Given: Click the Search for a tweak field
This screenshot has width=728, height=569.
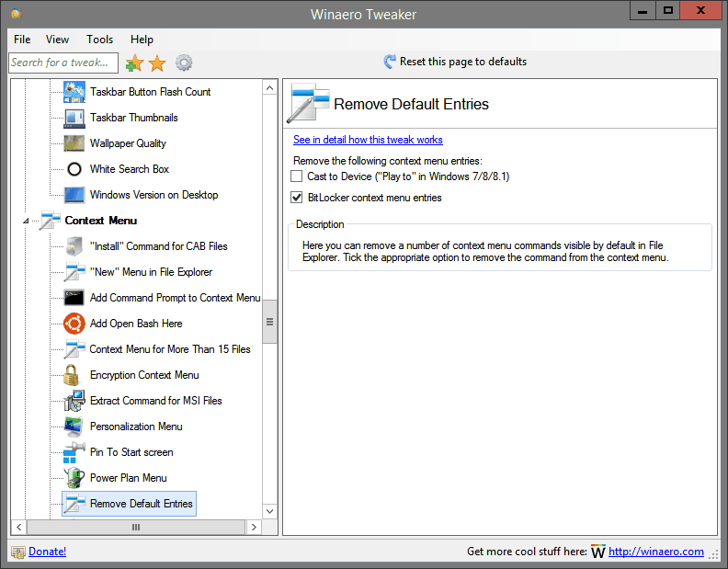Looking at the screenshot, I should [63, 63].
